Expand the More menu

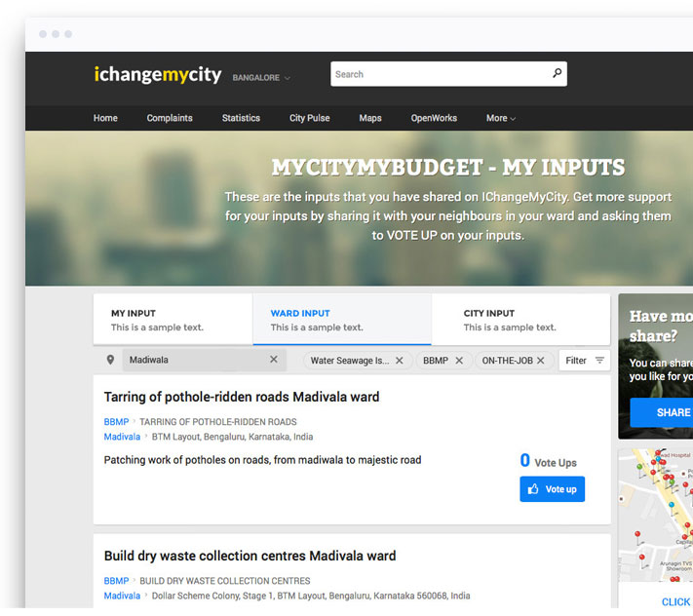pyautogui.click(x=500, y=118)
